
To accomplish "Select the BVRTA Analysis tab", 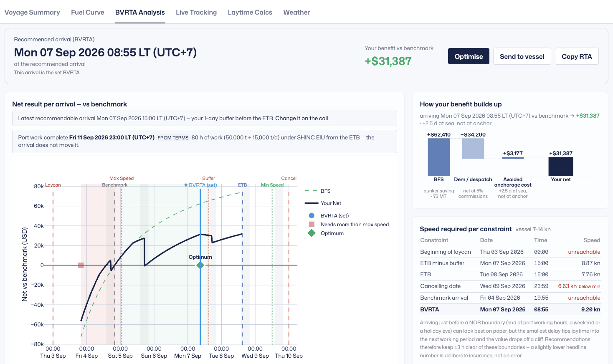I will tap(140, 13).
